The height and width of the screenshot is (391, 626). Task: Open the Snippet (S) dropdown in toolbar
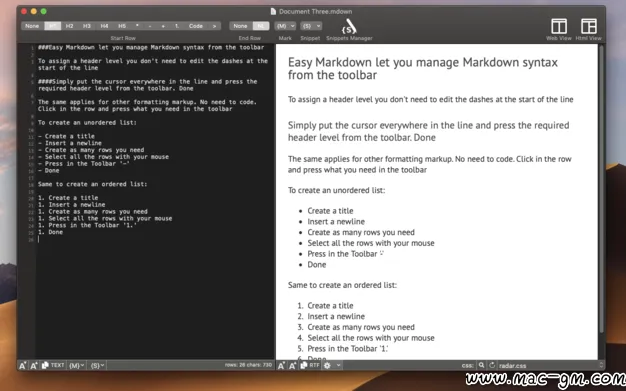pos(311,26)
